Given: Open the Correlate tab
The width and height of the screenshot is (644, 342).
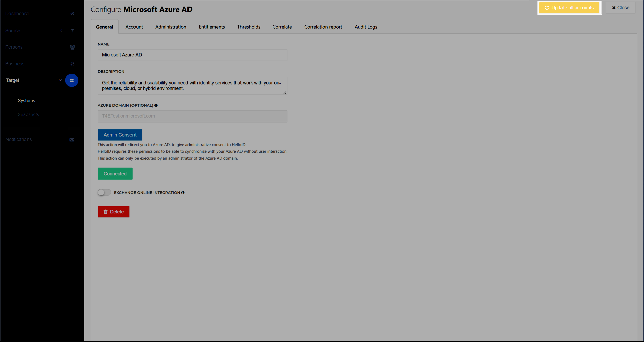Looking at the screenshot, I should pos(282,27).
